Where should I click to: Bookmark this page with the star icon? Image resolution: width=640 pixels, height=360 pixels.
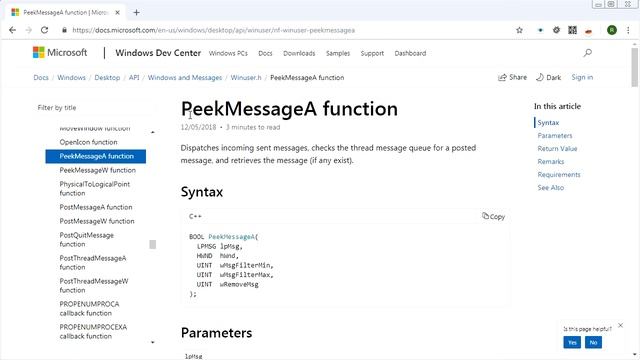[519, 30]
